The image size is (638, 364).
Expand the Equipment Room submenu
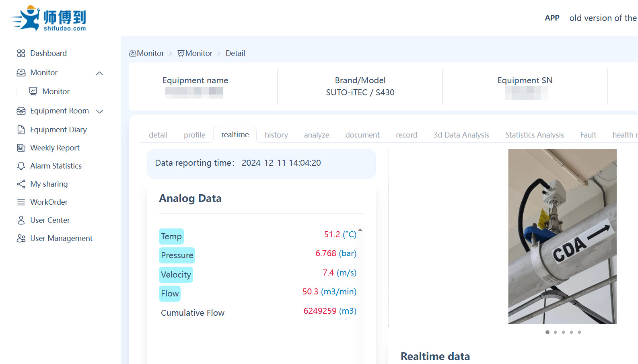coord(100,111)
